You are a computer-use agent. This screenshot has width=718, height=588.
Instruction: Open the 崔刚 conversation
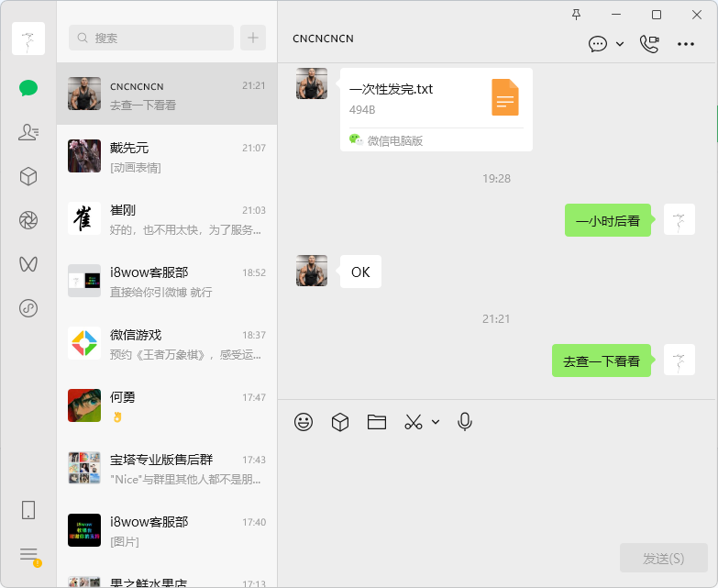[167, 218]
